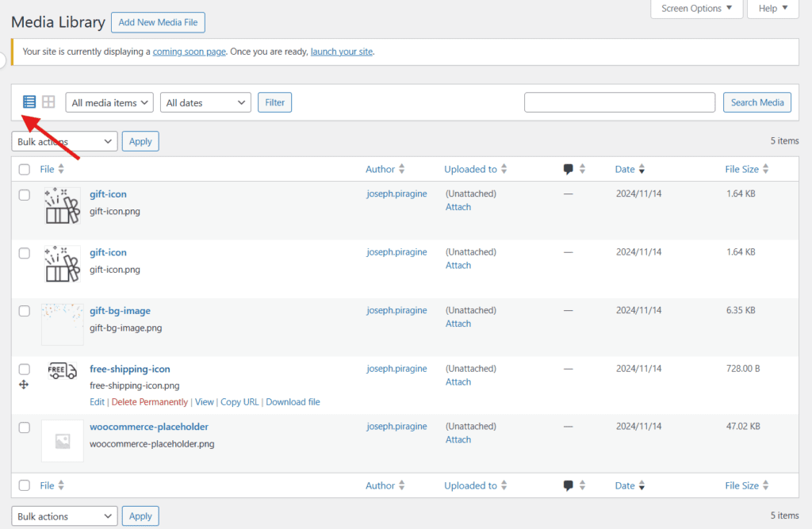Toggle select-all checkbox in table header

(x=25, y=169)
